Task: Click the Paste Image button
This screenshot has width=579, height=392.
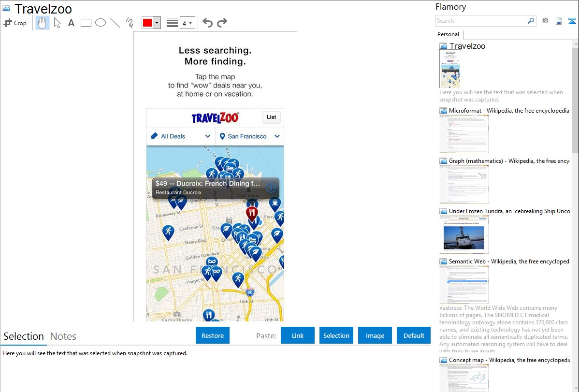Action: 375,335
